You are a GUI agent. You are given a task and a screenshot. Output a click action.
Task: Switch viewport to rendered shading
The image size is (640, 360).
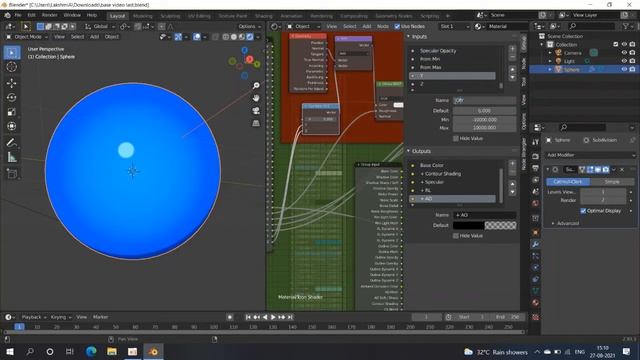coord(249,37)
